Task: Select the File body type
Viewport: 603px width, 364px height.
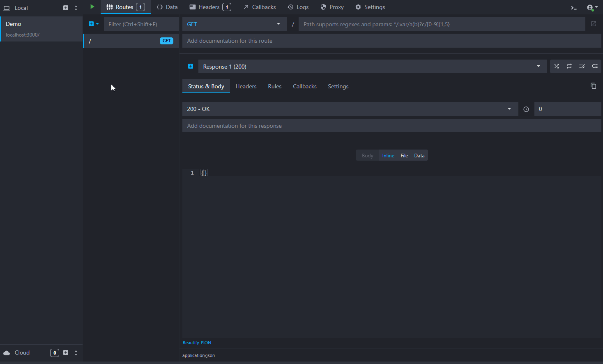Action: pos(404,156)
